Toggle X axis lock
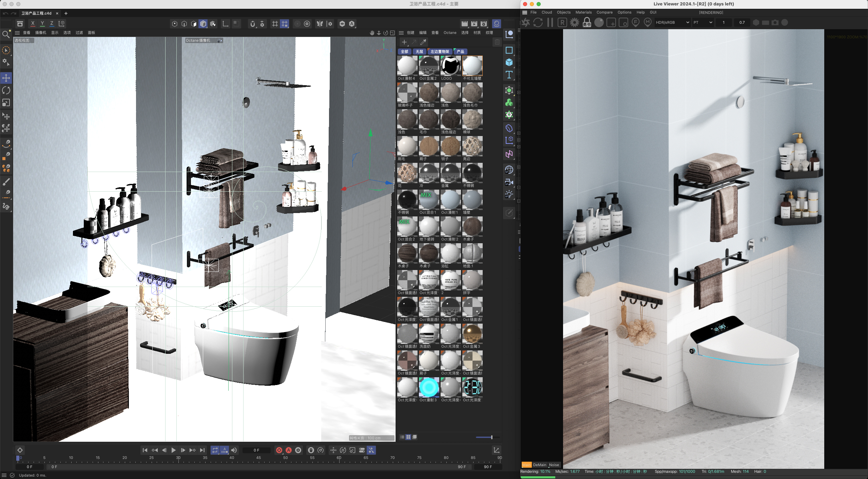Viewport: 868px width, 479px height. click(33, 24)
